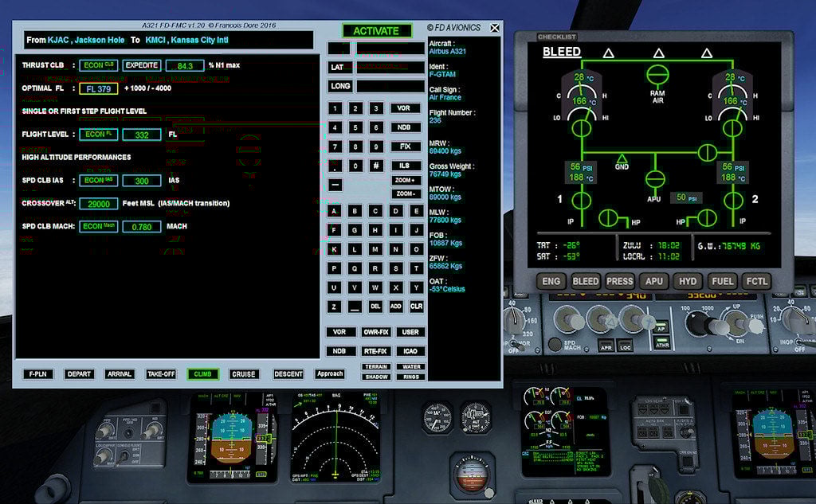Viewport: 816px width, 504px height.
Task: Tap the letter E key
Action: point(416,211)
